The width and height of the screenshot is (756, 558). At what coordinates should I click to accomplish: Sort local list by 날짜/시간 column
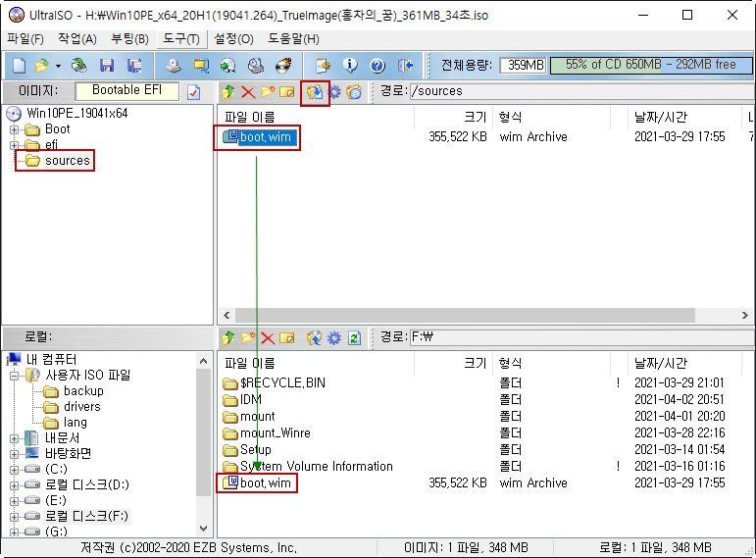682,363
